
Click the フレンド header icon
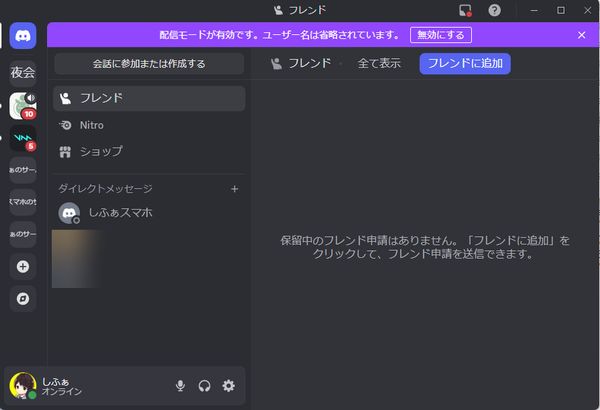(x=276, y=64)
